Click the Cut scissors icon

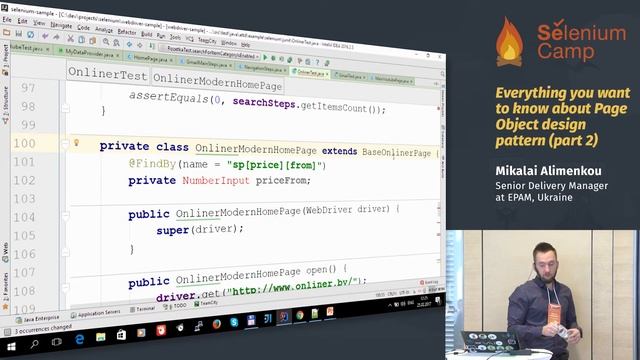point(71,39)
